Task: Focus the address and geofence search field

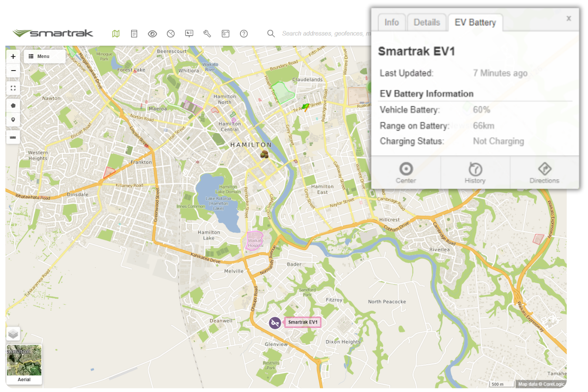Action: coord(326,34)
